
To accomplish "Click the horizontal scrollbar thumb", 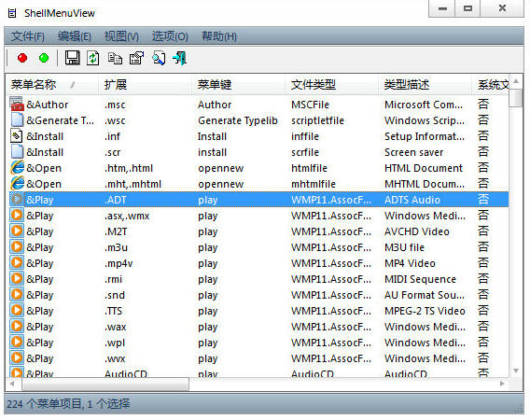I will pos(105,384).
